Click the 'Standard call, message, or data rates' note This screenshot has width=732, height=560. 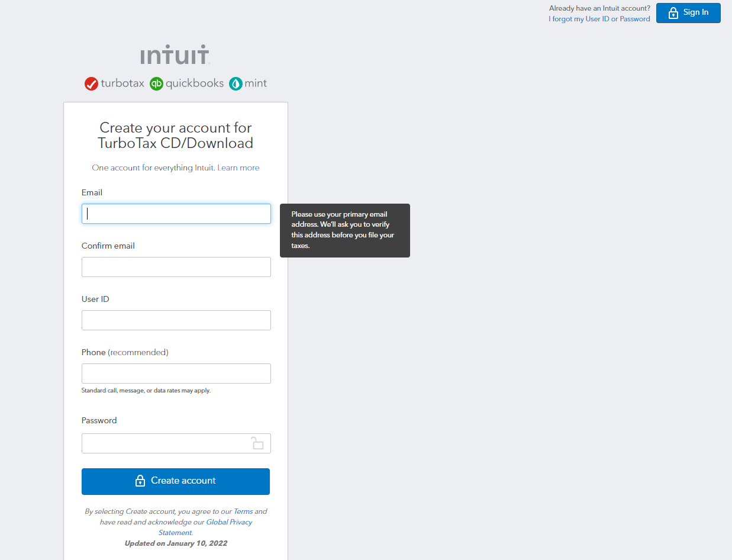[146, 391]
